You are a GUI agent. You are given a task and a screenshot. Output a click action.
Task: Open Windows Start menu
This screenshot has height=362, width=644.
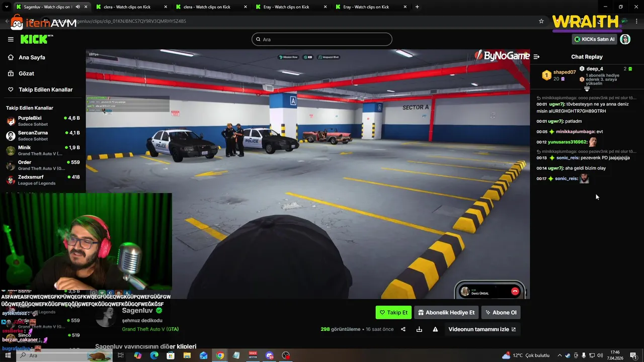click(8, 355)
